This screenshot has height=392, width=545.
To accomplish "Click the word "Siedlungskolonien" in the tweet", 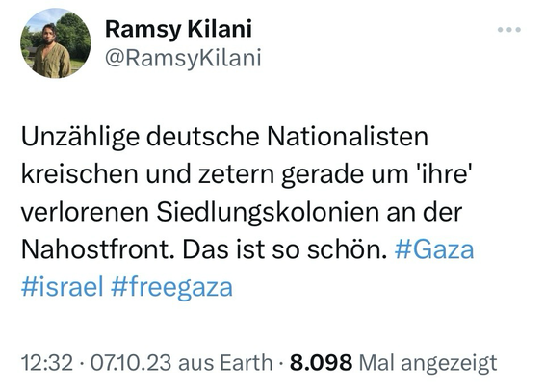I will pos(268,212).
